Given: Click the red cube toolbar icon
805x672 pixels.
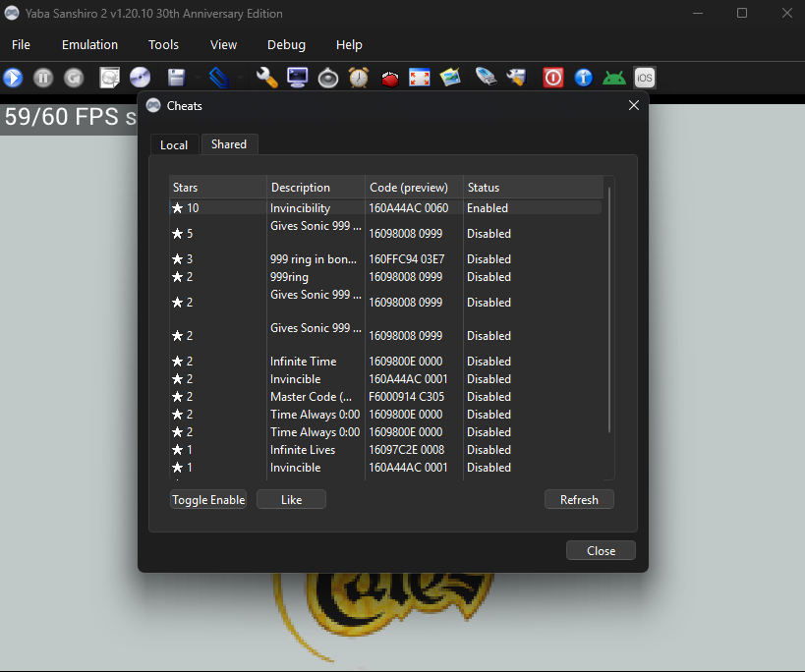Looking at the screenshot, I should pyautogui.click(x=390, y=79).
